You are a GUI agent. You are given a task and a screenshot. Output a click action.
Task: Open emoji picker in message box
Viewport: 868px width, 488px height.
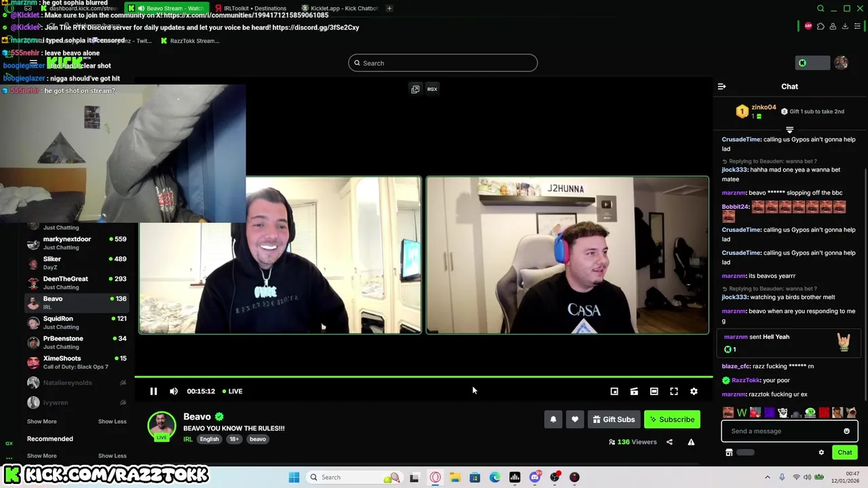pyautogui.click(x=846, y=431)
